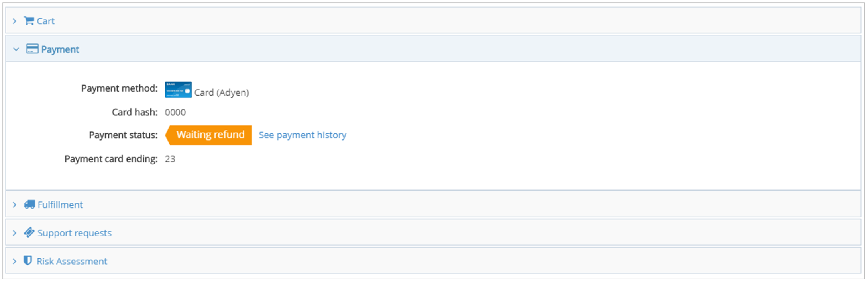The width and height of the screenshot is (868, 283).
Task: Select the Card (Adyen) method text
Action: click(x=222, y=92)
